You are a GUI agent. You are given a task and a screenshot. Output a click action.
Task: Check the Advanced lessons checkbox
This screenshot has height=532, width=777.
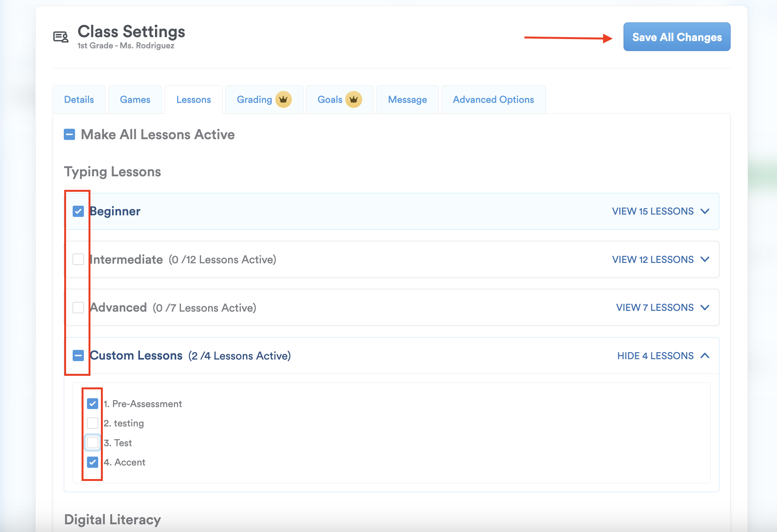[78, 307]
